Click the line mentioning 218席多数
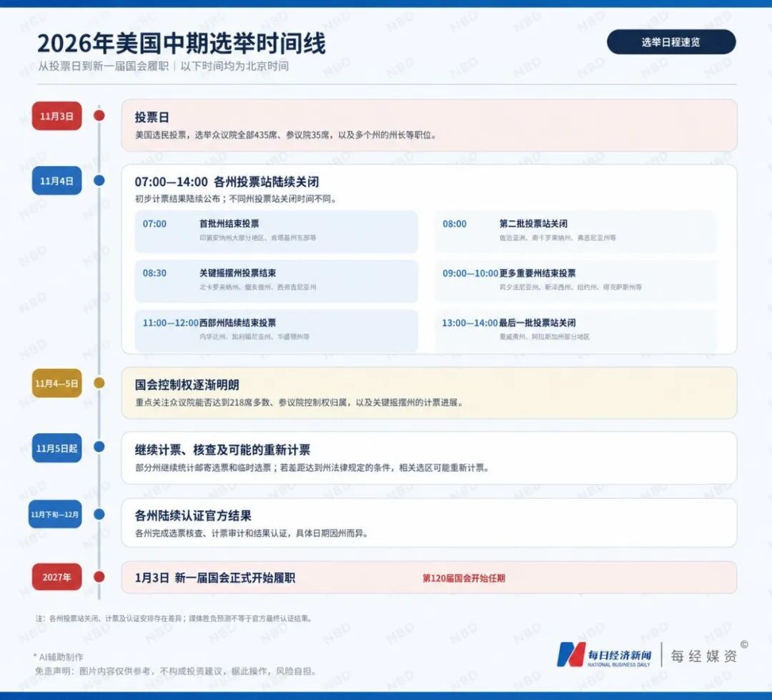Viewport: 772px width, 700px height. click(300, 403)
